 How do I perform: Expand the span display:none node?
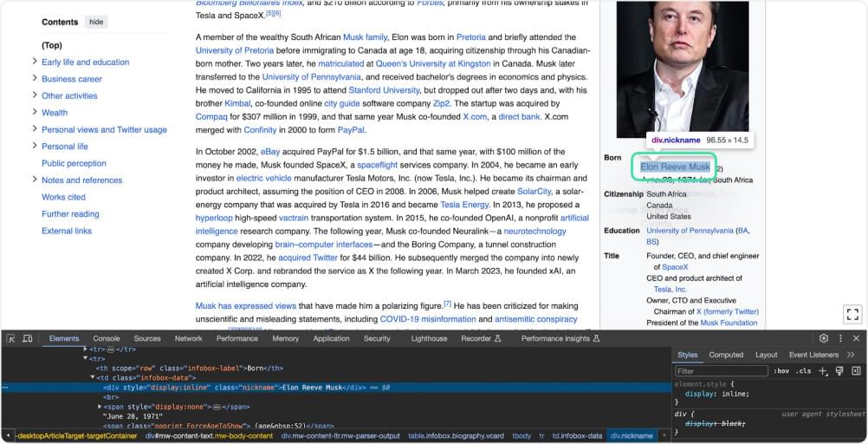coord(100,407)
